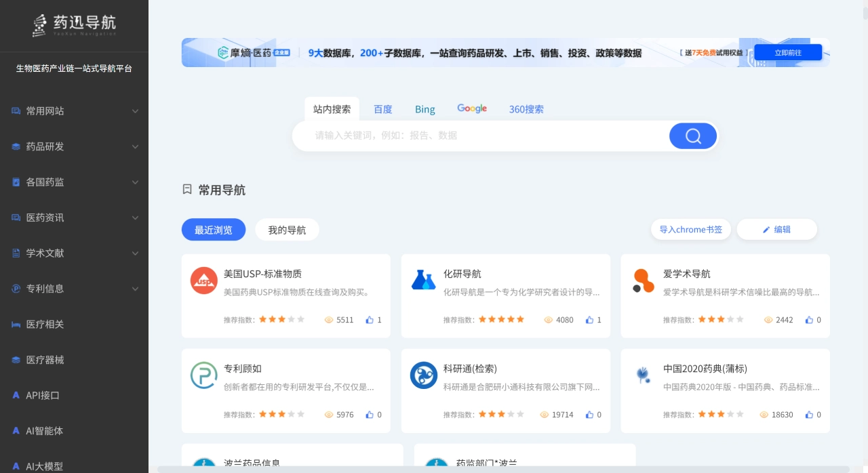868x473 pixels.
Task: Rate 爱学术导航 with its fifth star
Action: tap(741, 319)
